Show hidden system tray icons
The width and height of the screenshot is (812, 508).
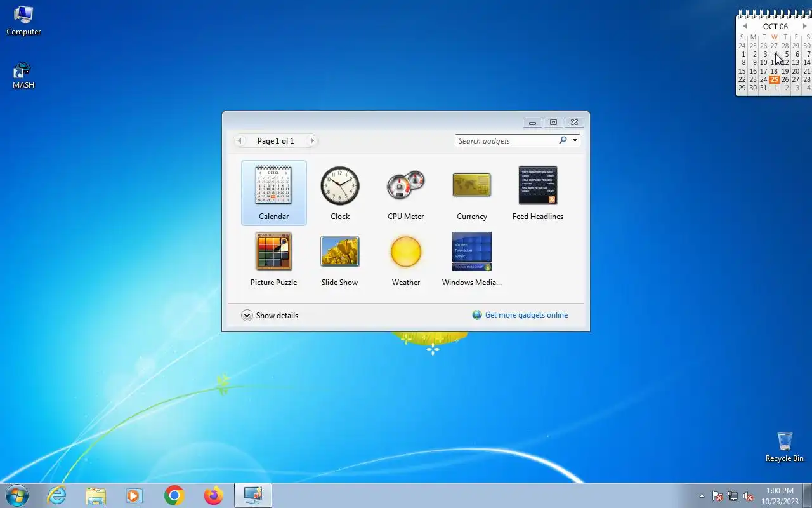click(702, 496)
